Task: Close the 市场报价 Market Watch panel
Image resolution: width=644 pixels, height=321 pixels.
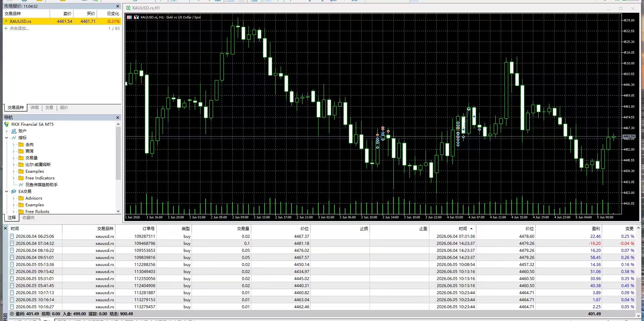Action: point(118,6)
